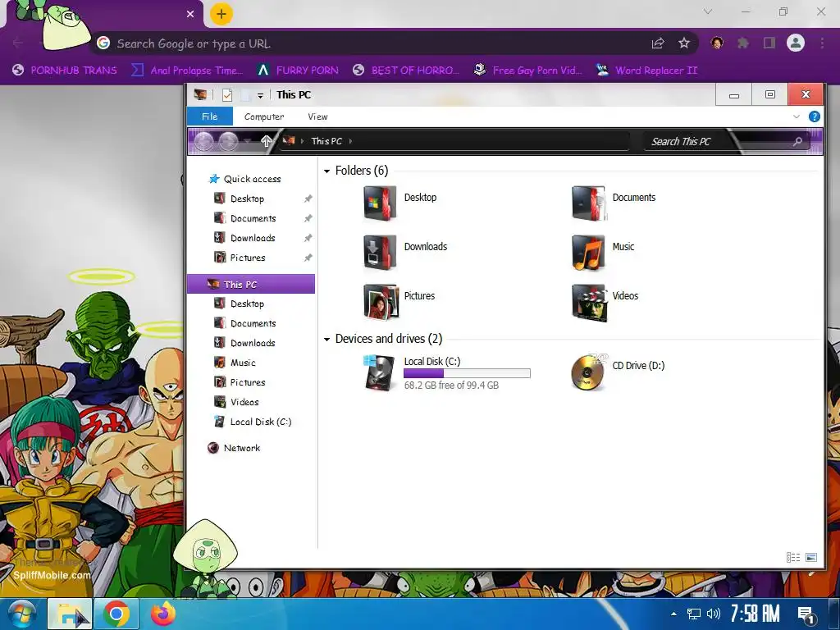Expand the ribbon with the chevron
The height and width of the screenshot is (630, 840).
(796, 116)
